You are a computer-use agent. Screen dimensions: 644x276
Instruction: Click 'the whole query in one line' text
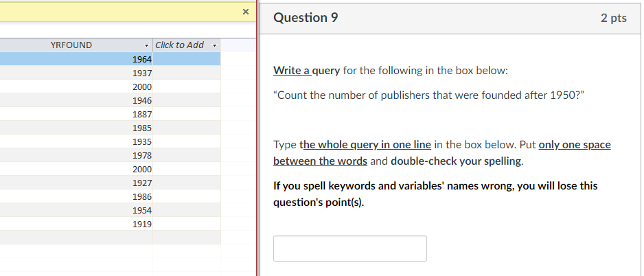point(365,145)
